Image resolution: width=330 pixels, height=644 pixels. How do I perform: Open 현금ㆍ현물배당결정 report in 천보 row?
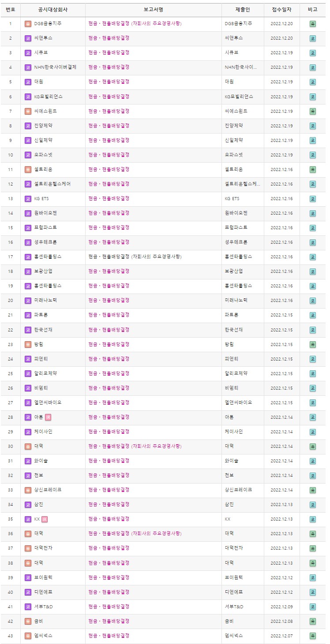pyautogui.click(x=109, y=475)
